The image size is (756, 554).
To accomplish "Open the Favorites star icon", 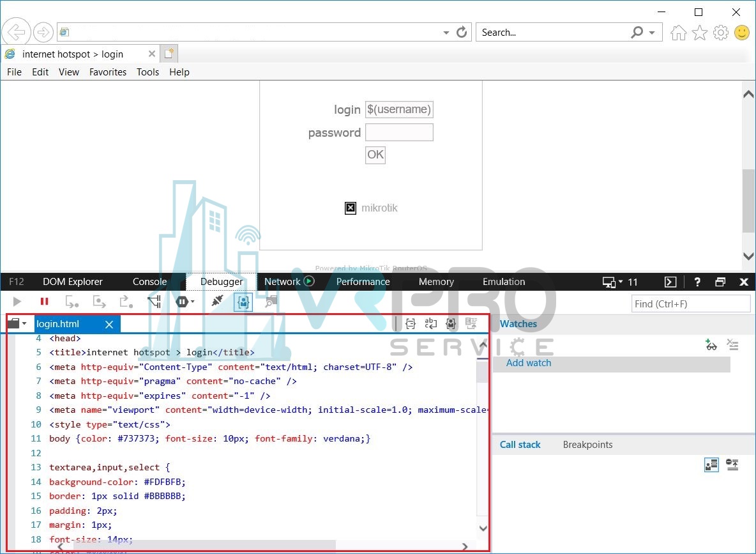I will pos(700,33).
